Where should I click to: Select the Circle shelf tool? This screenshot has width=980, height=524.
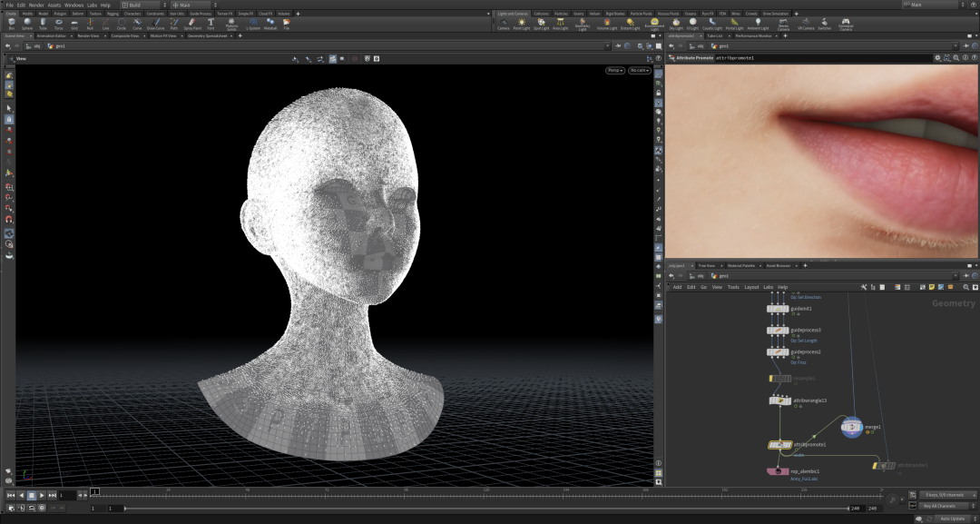coord(122,24)
